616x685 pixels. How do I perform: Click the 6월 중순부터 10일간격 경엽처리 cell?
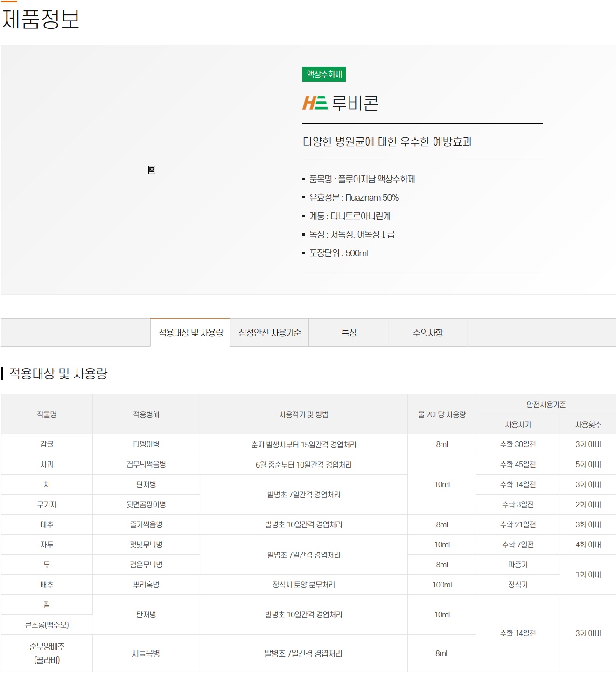click(304, 464)
